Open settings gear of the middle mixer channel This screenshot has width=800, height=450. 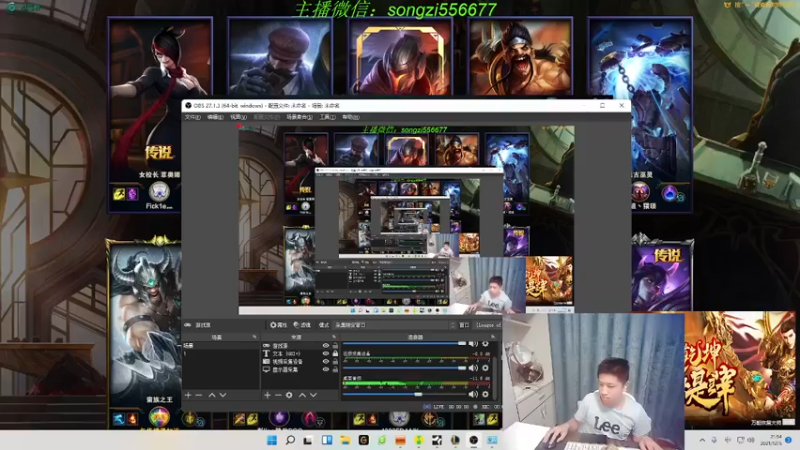point(485,368)
